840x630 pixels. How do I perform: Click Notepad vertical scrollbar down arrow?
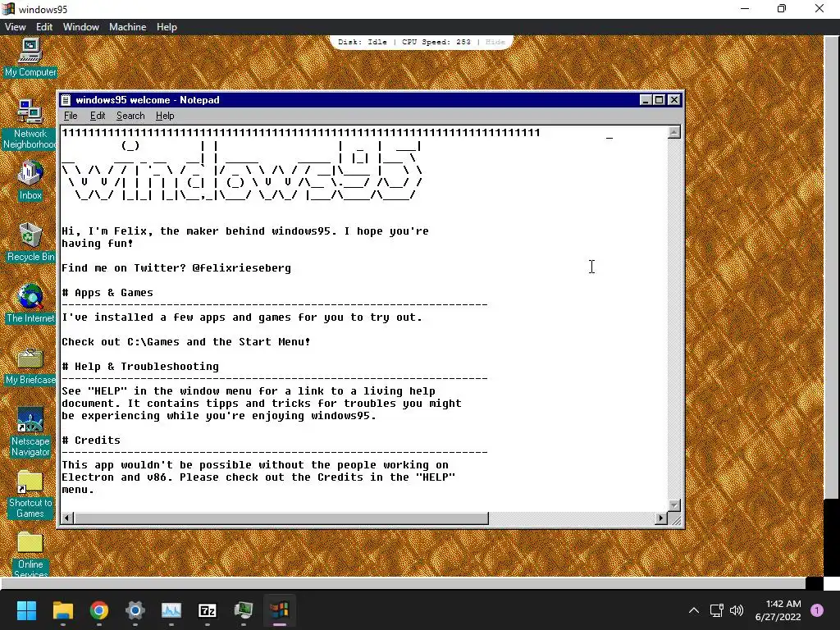point(674,505)
